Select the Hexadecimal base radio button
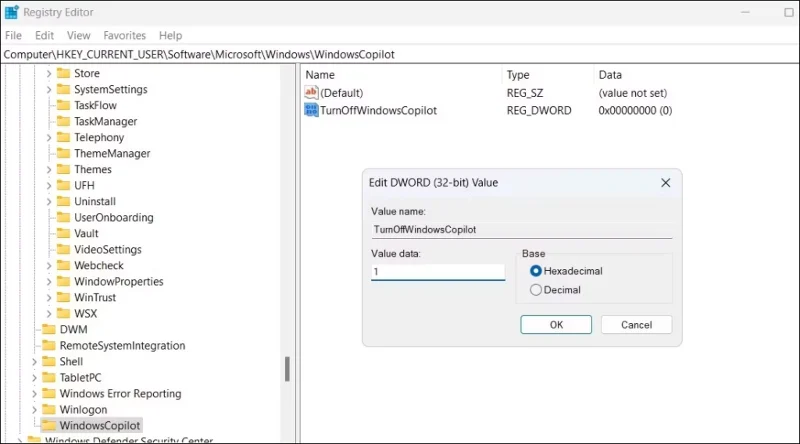 coord(536,271)
